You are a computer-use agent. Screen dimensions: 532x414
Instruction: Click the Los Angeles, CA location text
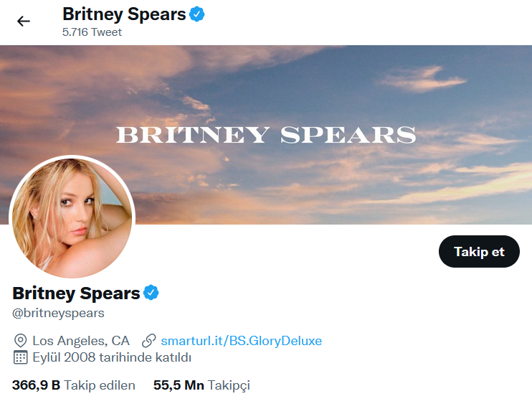pos(81,340)
